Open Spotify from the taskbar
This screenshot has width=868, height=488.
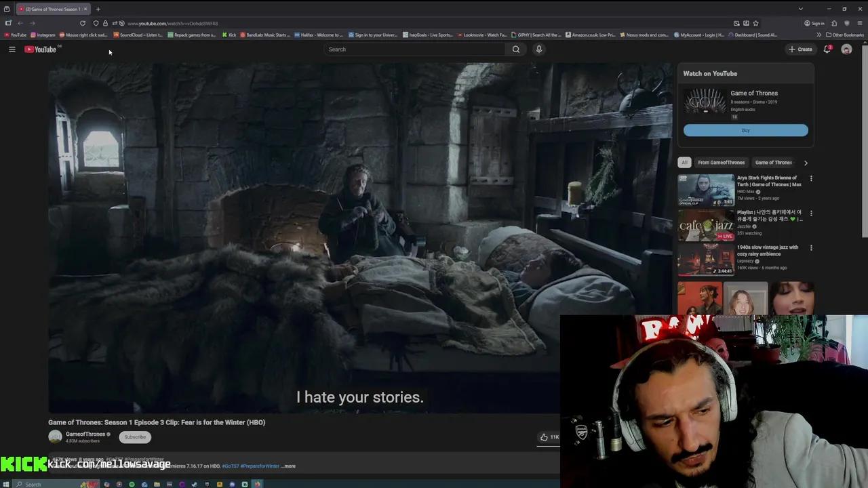132,484
